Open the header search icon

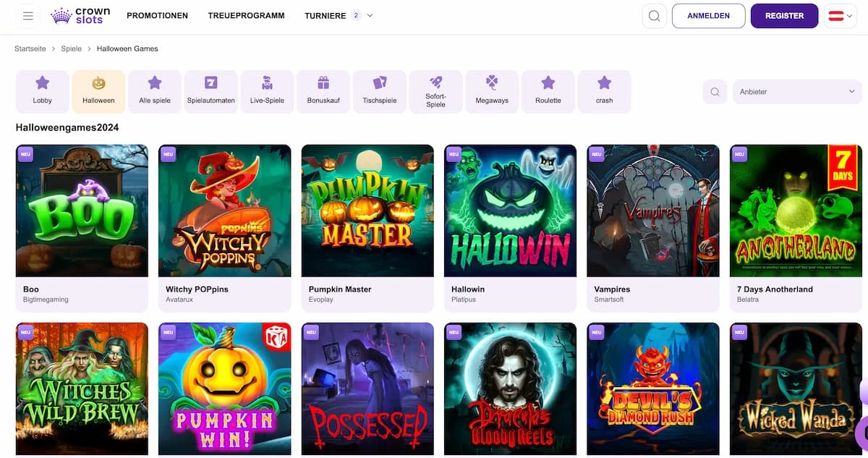coord(654,16)
